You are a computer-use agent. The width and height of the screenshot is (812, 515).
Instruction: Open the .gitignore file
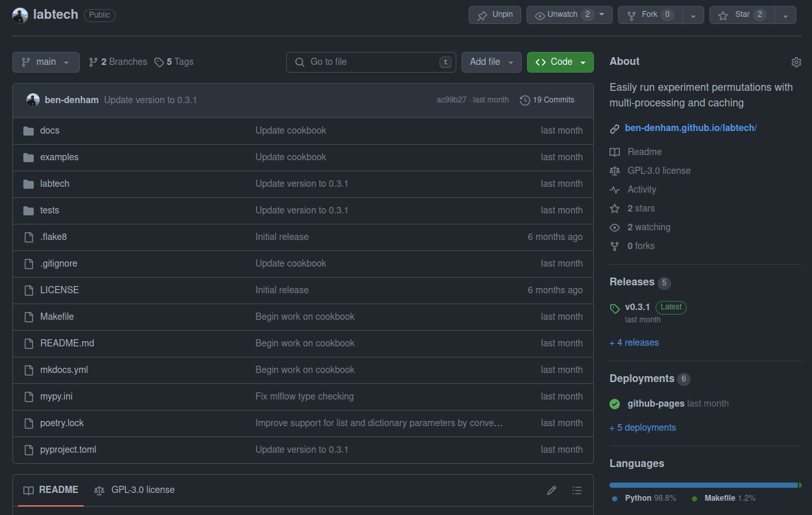58,264
